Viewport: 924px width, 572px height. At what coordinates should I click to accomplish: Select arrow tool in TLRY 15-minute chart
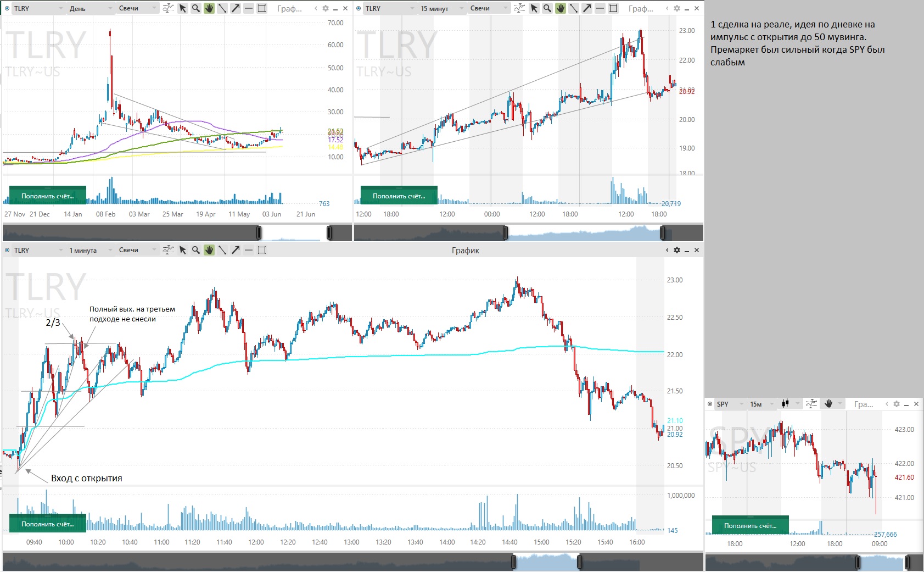pos(587,8)
